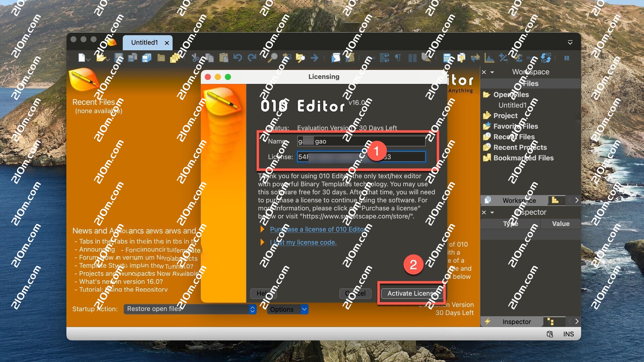
Task: Click the Find magnifier icon in toolbar
Action: [273, 58]
